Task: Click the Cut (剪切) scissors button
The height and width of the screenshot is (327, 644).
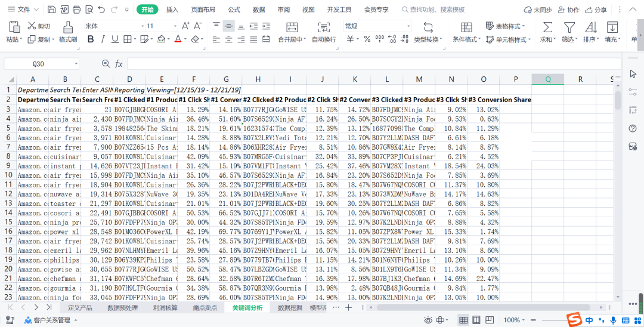Action: (x=39, y=26)
